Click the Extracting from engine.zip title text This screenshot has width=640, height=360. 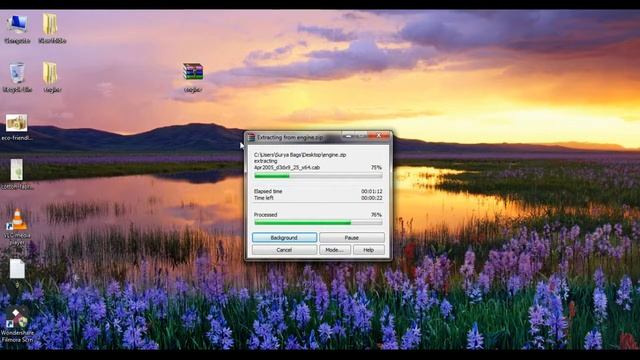pyautogui.click(x=290, y=138)
